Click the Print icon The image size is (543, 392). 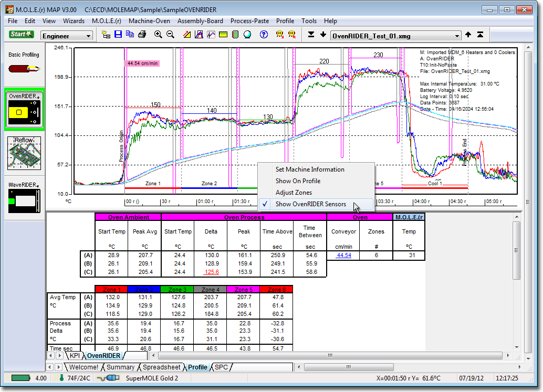click(142, 34)
